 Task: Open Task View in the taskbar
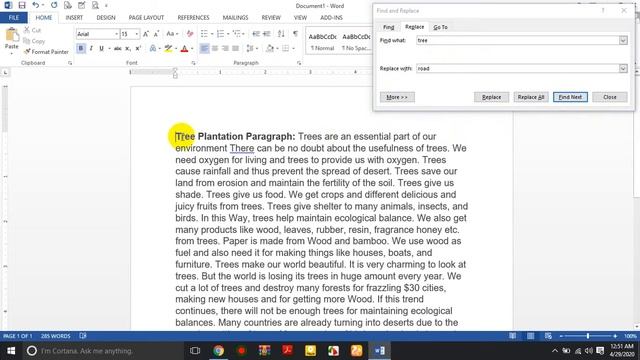[x=195, y=351]
